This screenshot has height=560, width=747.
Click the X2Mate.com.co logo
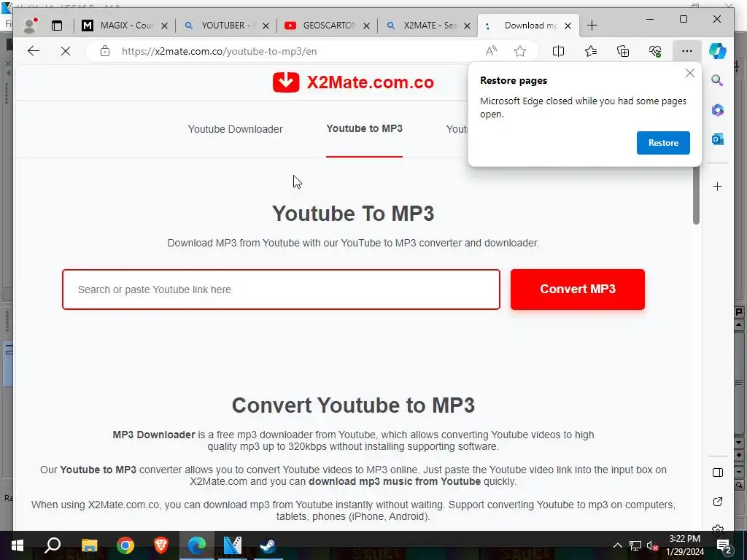click(353, 82)
